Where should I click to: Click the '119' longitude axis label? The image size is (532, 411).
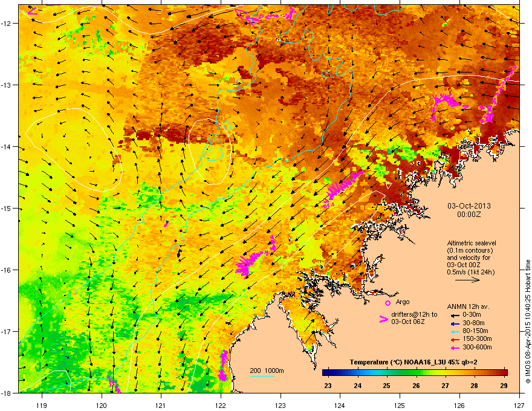pos(42,405)
